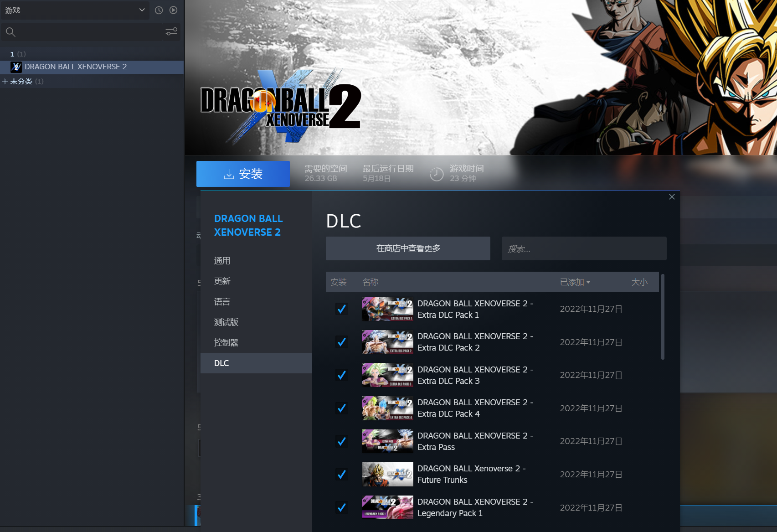Screen dimensions: 777x532
Task: Click the DRAGON BALL XENOVERSE 2 dialog title
Action: point(248,225)
